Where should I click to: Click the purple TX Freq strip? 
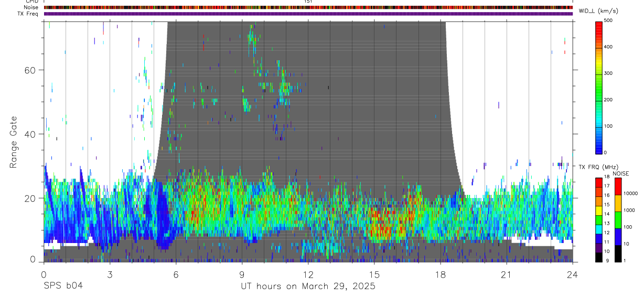click(308, 14)
